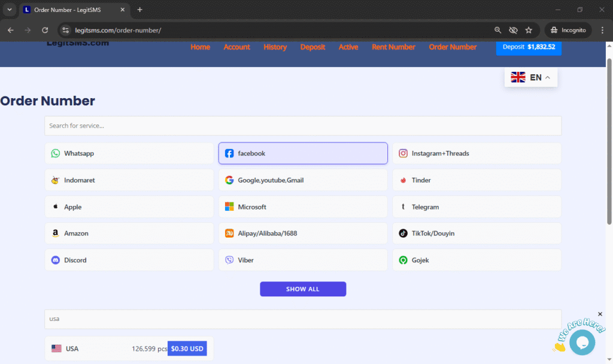
Task: Go to the Rent Number menu item
Action: (x=393, y=47)
